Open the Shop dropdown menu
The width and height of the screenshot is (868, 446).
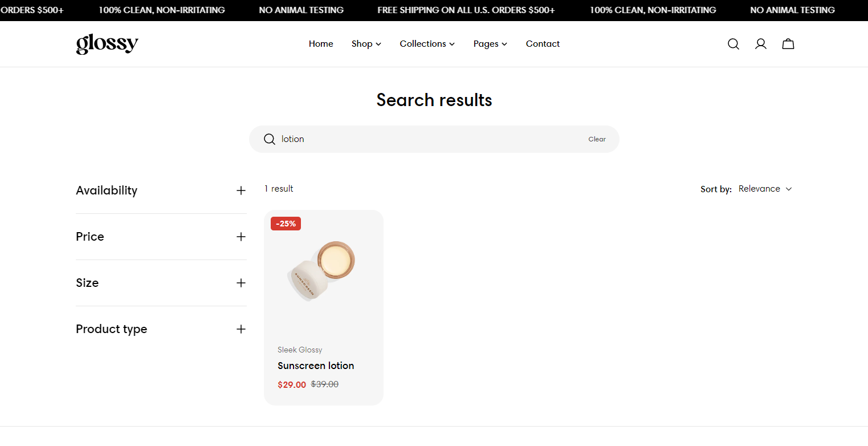tap(366, 44)
